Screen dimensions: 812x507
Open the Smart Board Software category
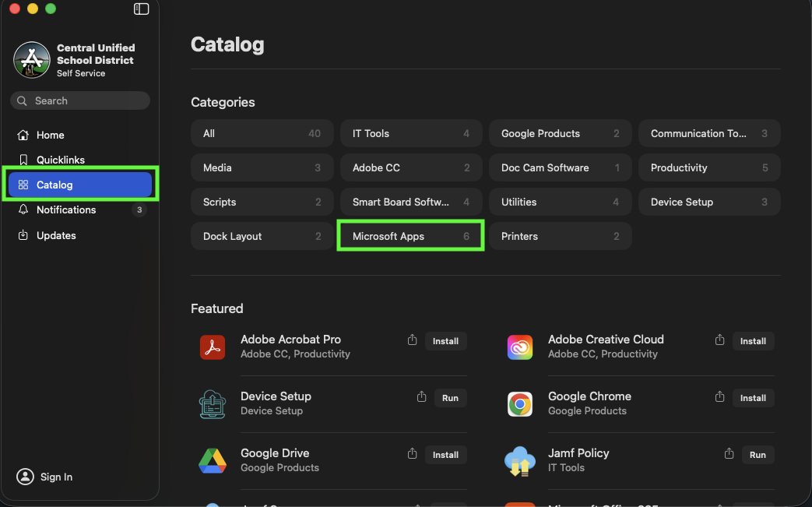[411, 202]
